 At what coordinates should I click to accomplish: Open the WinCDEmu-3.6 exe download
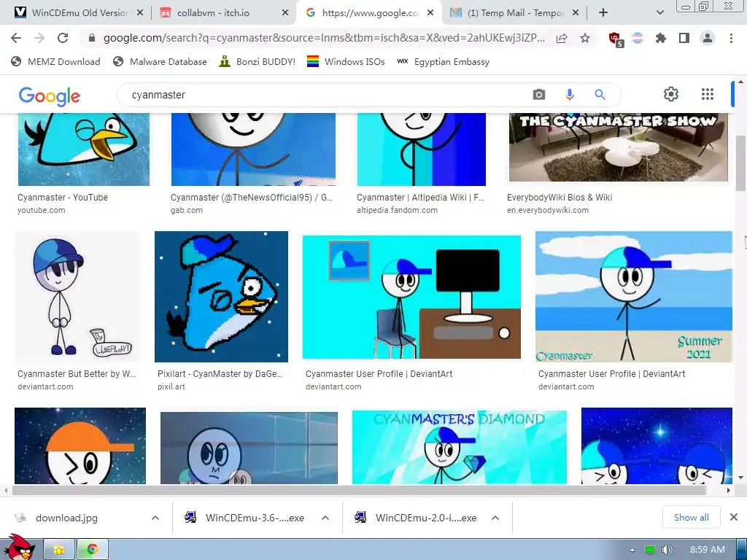246,518
